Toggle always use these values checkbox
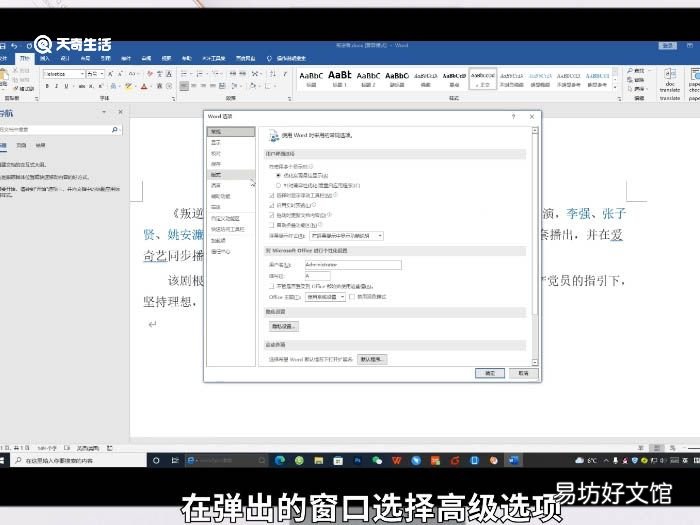This screenshot has width=700, height=525. [x=271, y=286]
